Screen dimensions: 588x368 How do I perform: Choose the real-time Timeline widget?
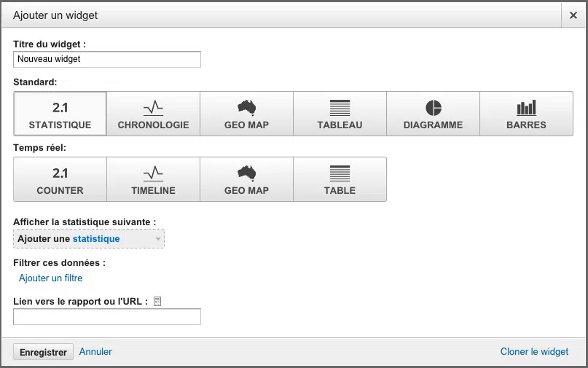tap(153, 179)
